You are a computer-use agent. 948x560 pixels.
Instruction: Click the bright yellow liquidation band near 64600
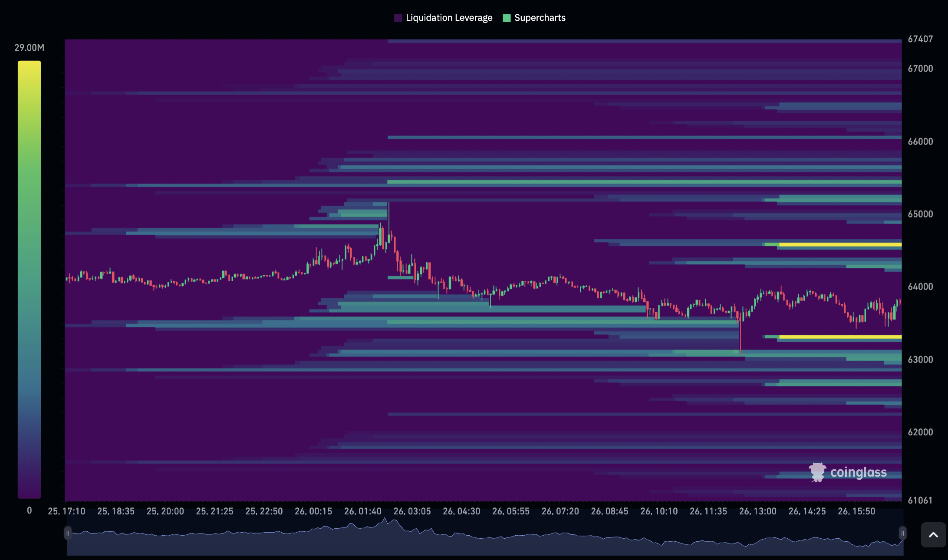(840, 245)
